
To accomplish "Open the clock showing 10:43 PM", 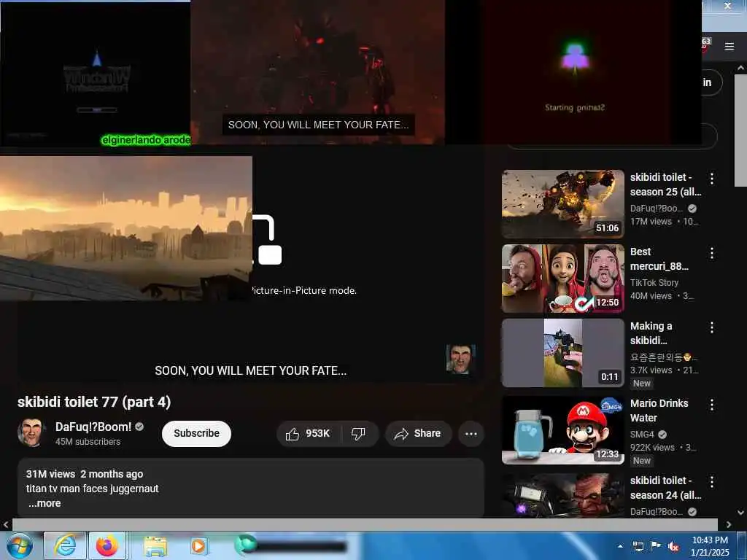I will click(710, 546).
